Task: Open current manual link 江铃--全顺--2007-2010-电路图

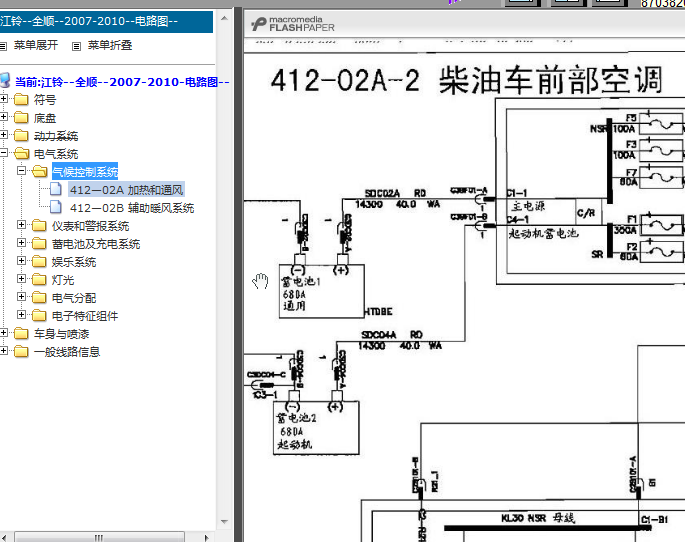Action: pyautogui.click(x=122, y=82)
